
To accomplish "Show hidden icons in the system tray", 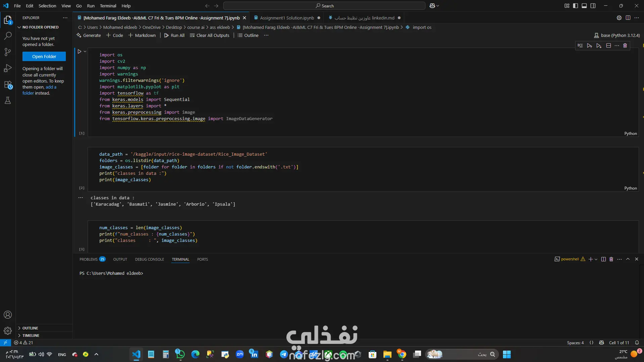I will tap(96, 354).
